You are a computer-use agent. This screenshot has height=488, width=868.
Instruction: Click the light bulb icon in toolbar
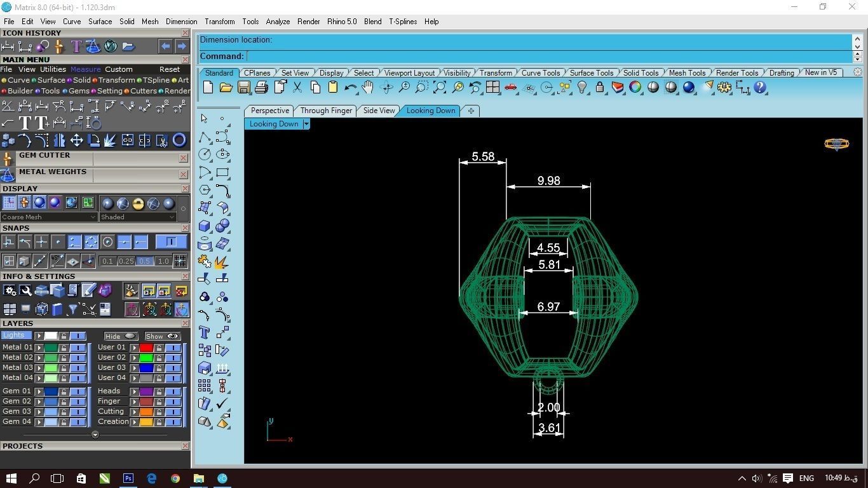pos(582,88)
